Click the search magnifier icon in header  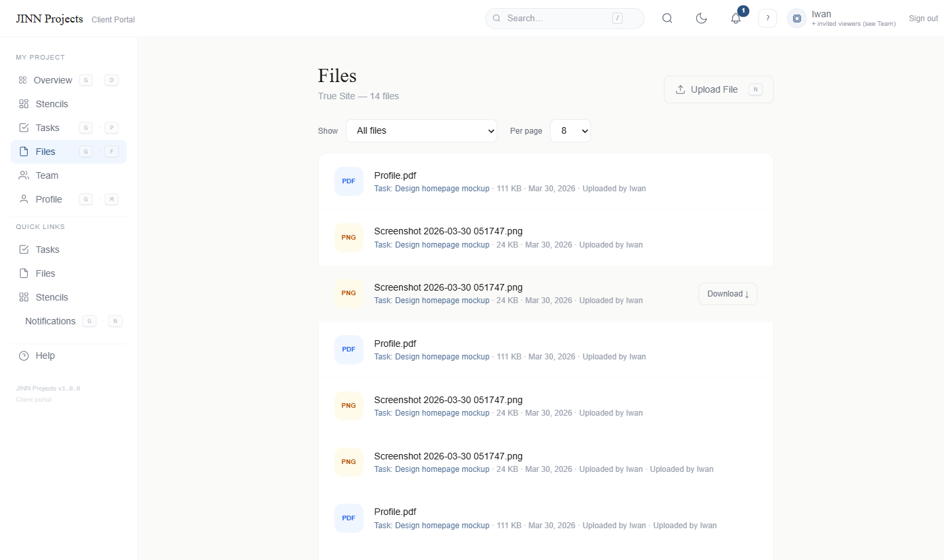[667, 19]
